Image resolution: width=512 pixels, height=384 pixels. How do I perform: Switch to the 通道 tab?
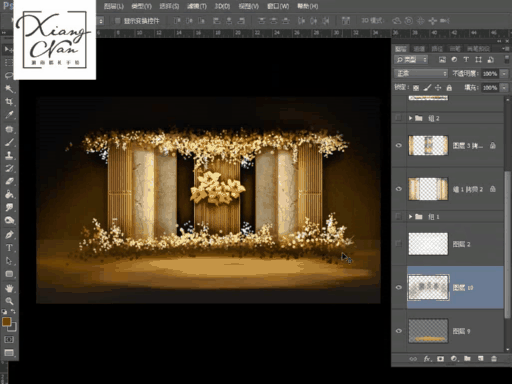click(x=419, y=49)
